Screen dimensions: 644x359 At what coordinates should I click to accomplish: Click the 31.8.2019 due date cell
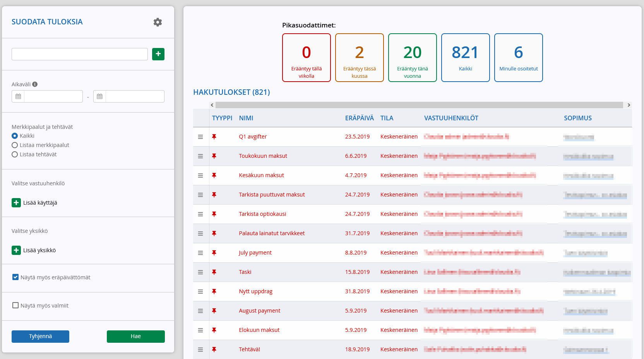click(358, 291)
